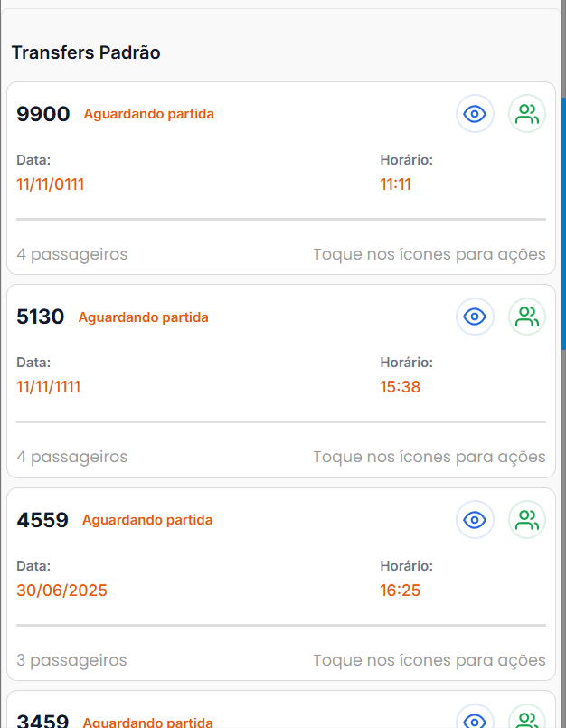Screen dimensions: 566x728
Task: Click the Transfers Padrão heading
Action: (x=86, y=52)
